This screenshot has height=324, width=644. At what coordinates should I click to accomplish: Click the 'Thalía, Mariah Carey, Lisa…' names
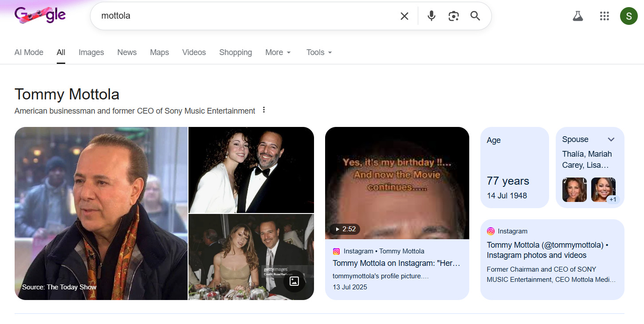(587, 159)
